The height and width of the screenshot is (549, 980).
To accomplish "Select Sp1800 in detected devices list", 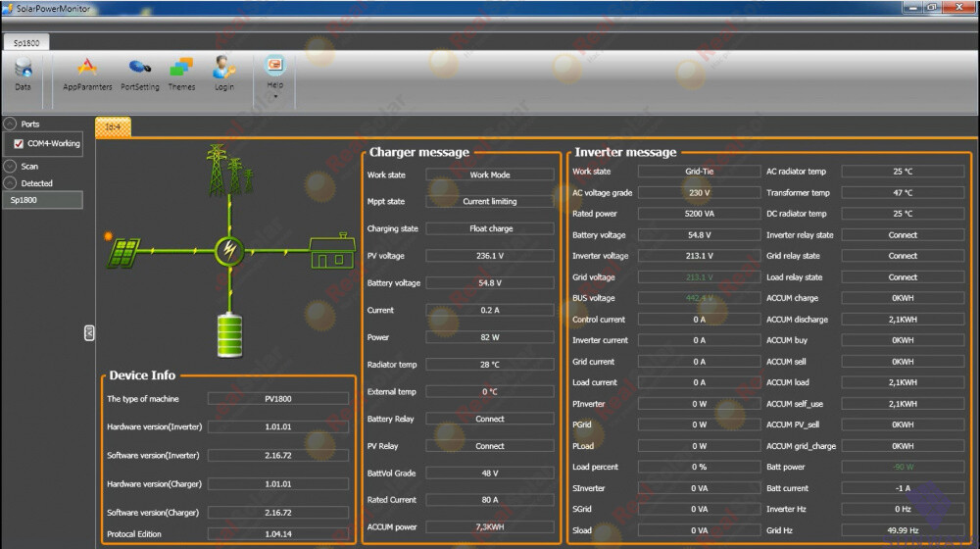I will click(42, 200).
